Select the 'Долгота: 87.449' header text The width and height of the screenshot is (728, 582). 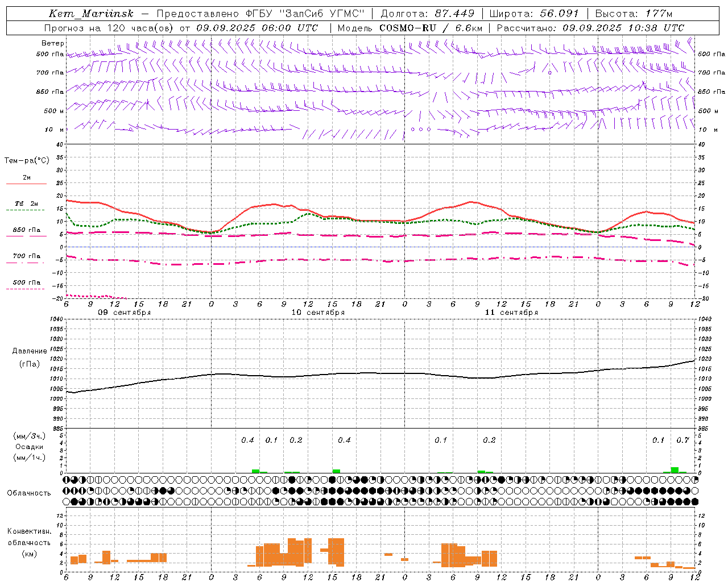pos(427,14)
